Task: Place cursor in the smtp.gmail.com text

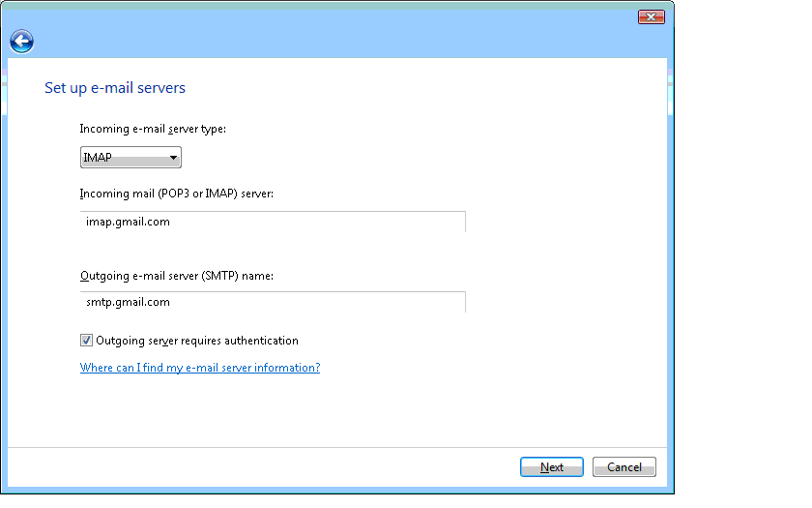Action: point(128,302)
